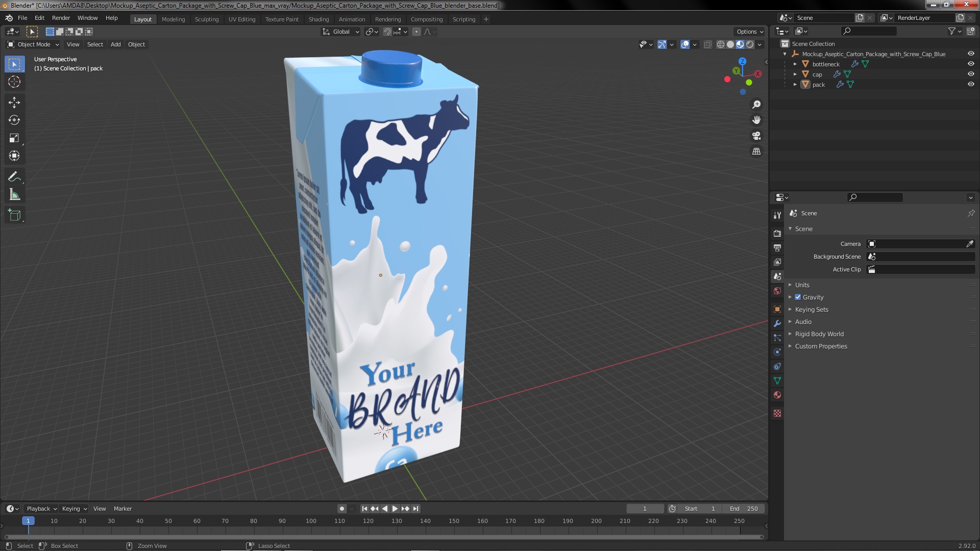Open Modifier properties wrench tab

click(777, 323)
